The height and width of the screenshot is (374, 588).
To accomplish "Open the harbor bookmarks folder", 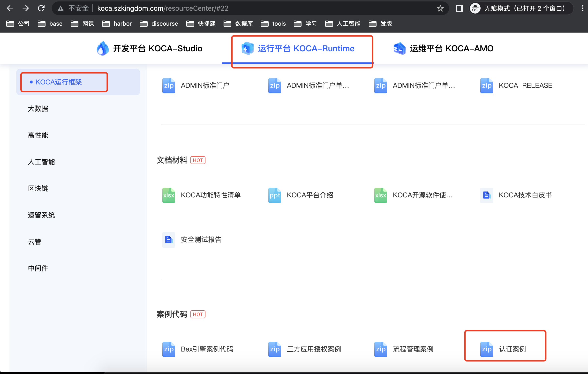I will point(117,24).
